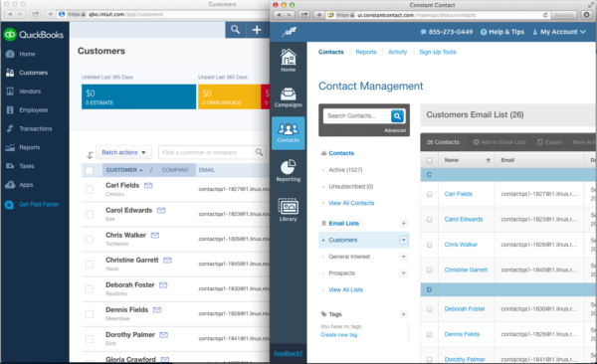The image size is (597, 364).
Task: Click the QuickBooks plus create icon
Action: pos(257,30)
